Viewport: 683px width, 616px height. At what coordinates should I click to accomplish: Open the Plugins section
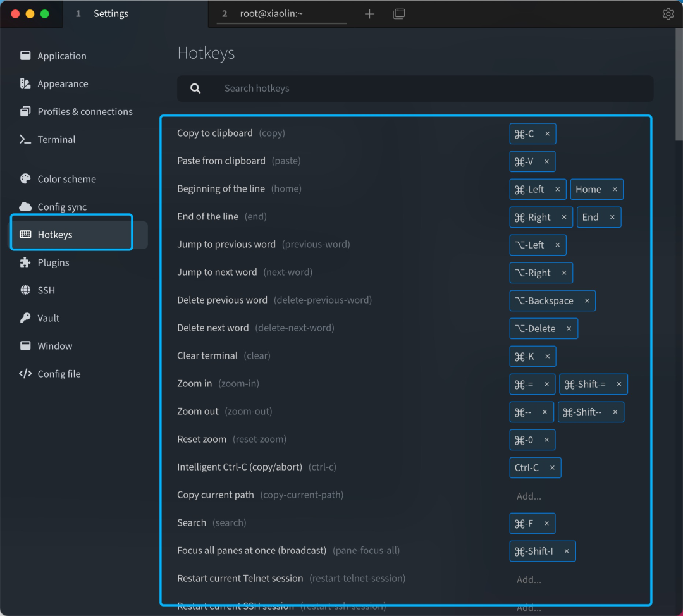point(79,262)
